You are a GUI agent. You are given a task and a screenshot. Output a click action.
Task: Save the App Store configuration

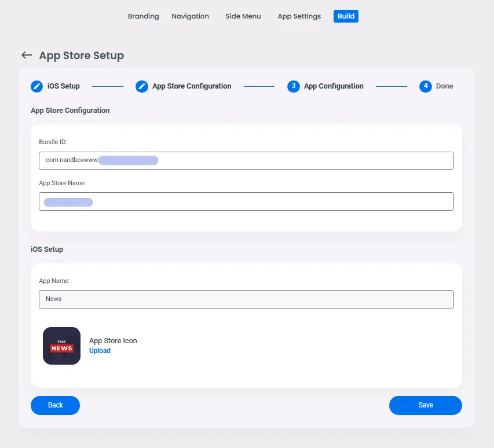click(425, 405)
